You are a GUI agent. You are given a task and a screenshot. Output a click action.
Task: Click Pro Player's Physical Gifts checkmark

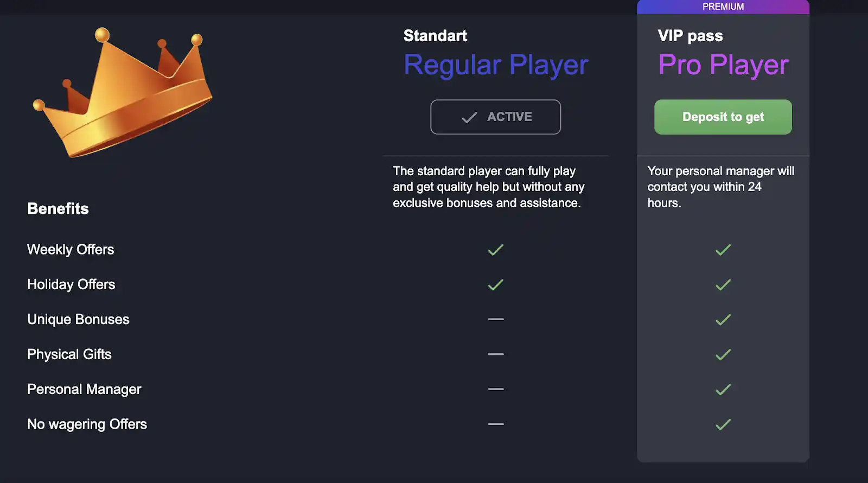click(723, 354)
